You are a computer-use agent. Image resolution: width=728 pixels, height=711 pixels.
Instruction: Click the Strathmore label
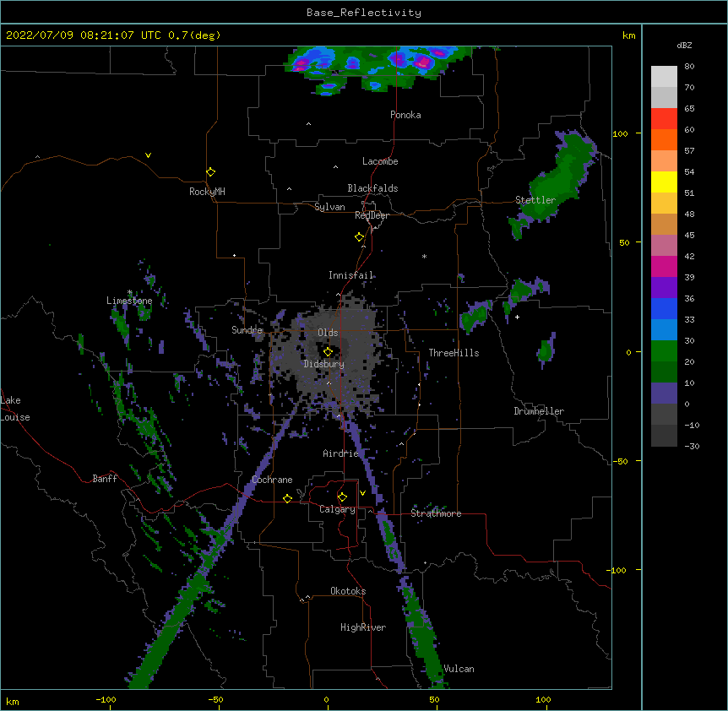pyautogui.click(x=436, y=513)
